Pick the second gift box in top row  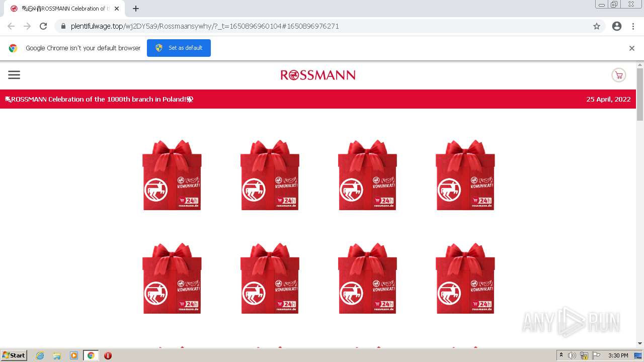(270, 175)
